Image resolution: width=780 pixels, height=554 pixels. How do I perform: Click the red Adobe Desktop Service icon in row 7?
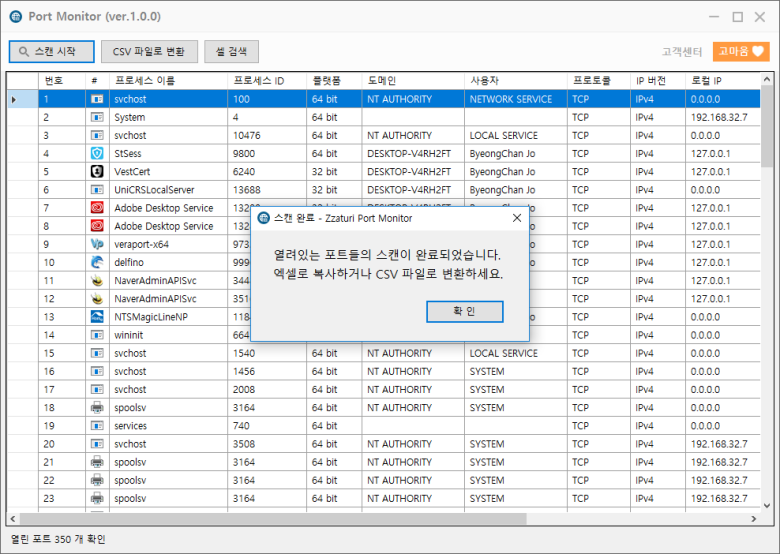click(97, 208)
